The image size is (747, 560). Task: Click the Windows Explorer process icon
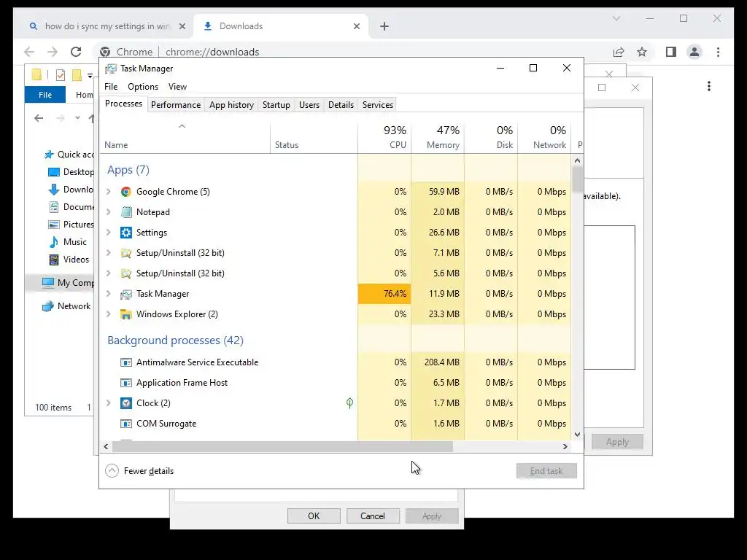click(x=125, y=315)
